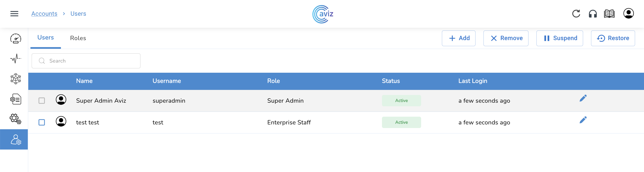Open the profile avatar icon in header
This screenshot has width=644, height=172.
628,14
